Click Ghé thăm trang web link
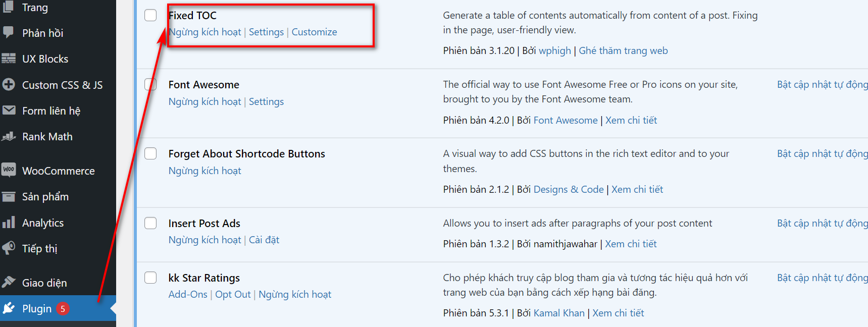Viewport: 868px width, 327px height. 623,50
